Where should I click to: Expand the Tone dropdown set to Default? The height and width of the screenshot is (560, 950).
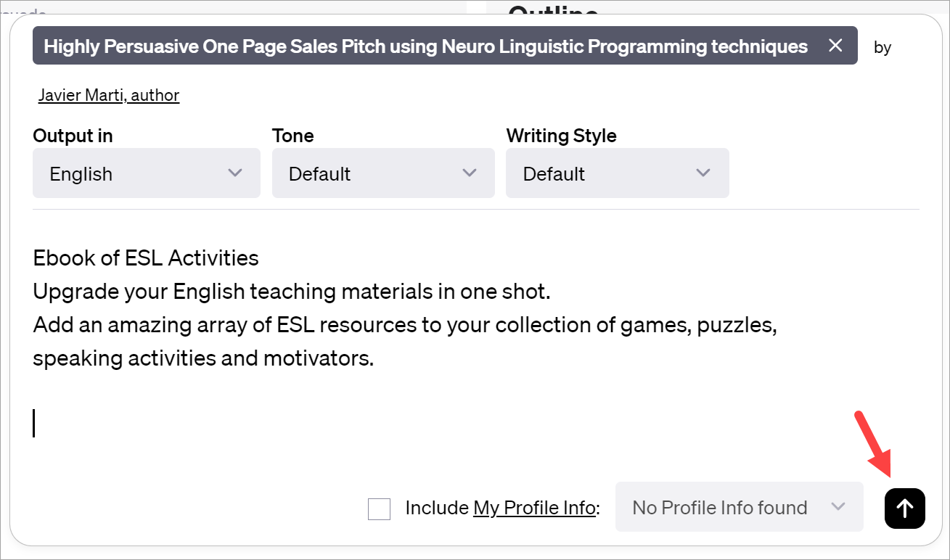(x=382, y=173)
